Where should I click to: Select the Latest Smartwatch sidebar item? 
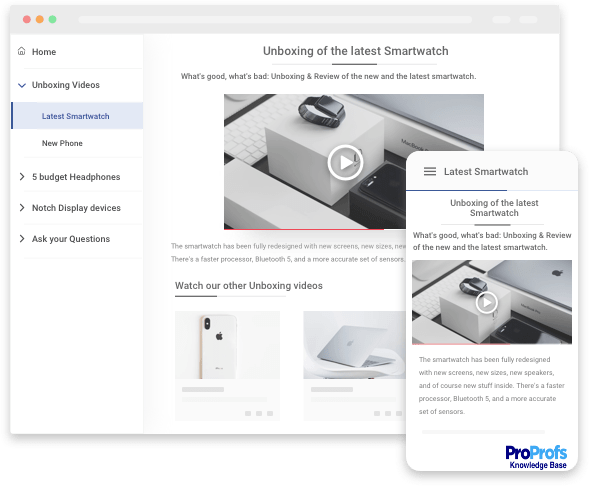(77, 116)
